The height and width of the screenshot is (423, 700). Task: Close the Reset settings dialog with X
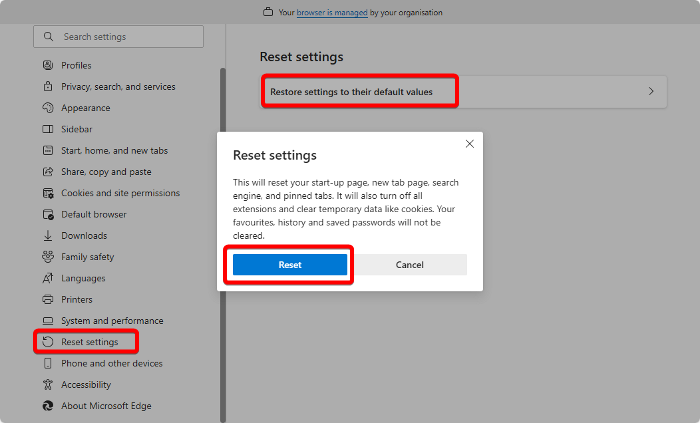coord(470,144)
